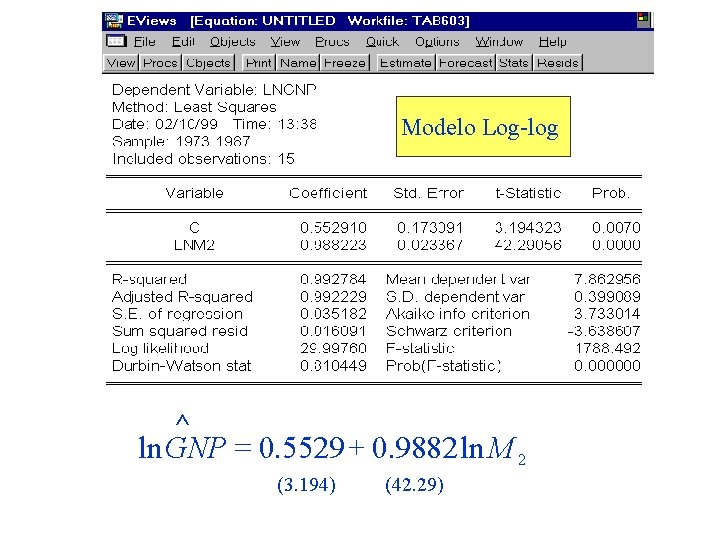
Task: Click the Schwarz criterion label
Action: pos(449,331)
